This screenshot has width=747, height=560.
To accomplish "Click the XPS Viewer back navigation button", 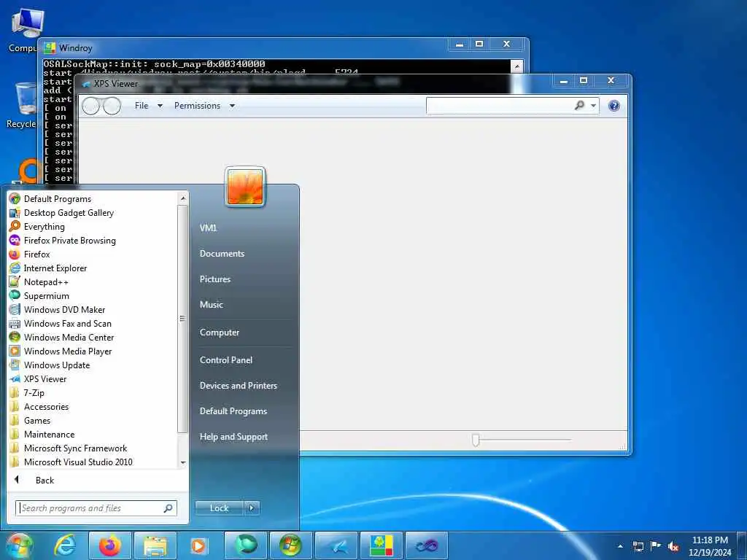I will coord(90,106).
